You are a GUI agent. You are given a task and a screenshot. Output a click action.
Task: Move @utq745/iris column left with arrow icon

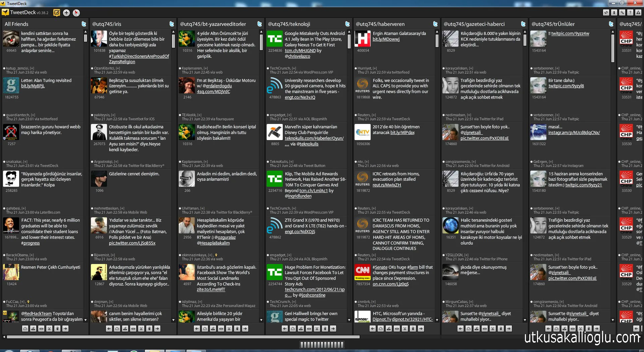pyautogui.click(x=109, y=328)
